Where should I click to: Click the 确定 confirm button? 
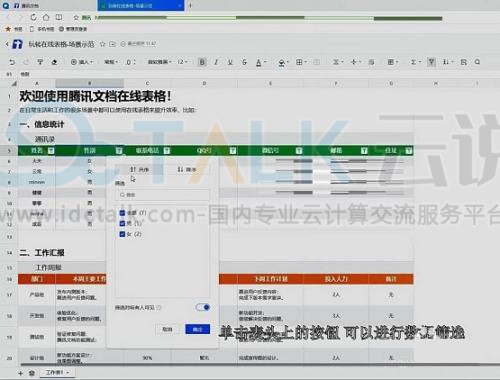point(198,329)
